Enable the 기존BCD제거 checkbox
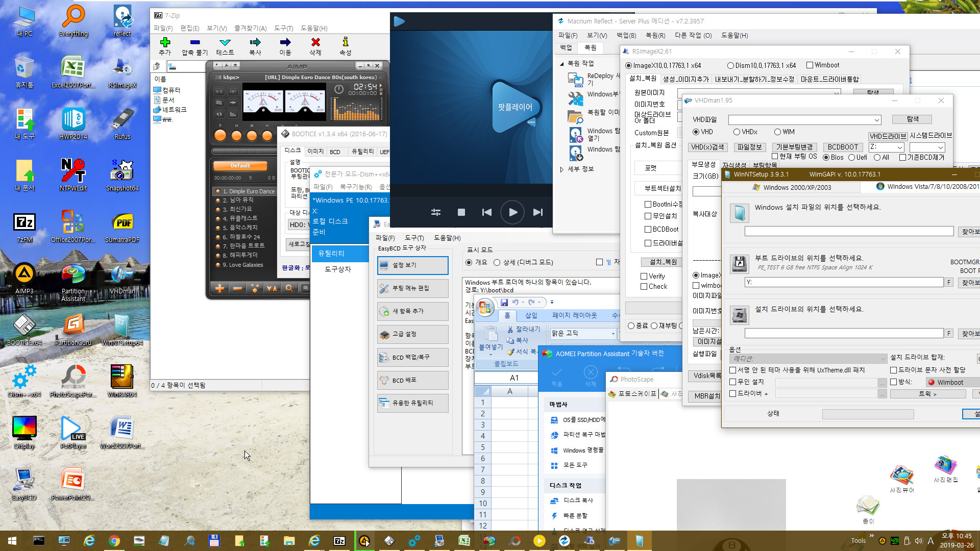 click(x=902, y=158)
